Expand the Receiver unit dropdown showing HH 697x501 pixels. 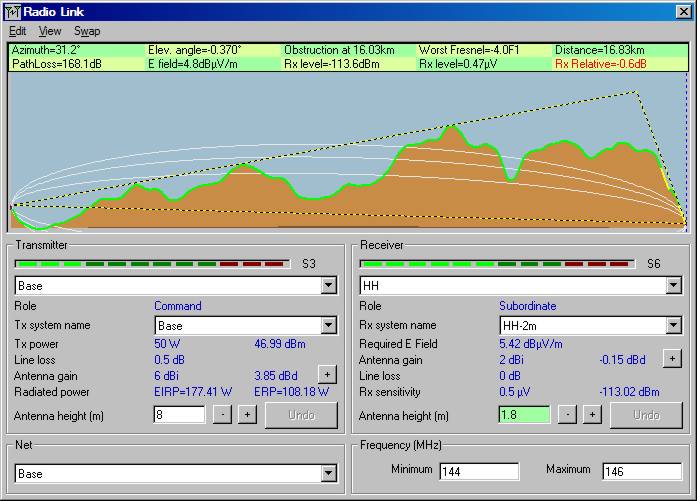point(673,285)
